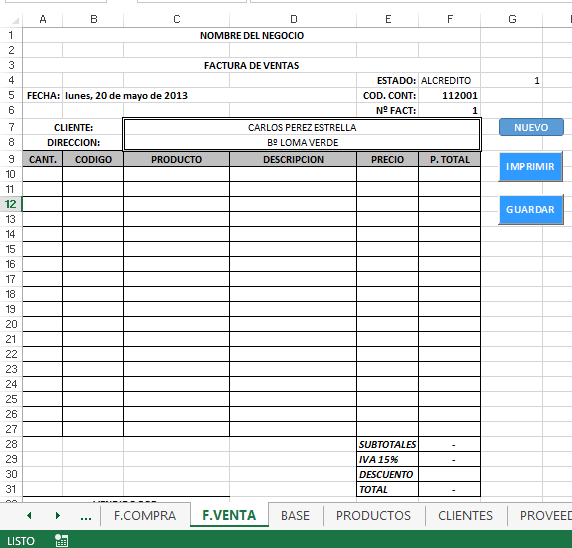This screenshot has height=548, width=572.
Task: Click the select-all corner of the grid
Action: pyautogui.click(x=14, y=19)
